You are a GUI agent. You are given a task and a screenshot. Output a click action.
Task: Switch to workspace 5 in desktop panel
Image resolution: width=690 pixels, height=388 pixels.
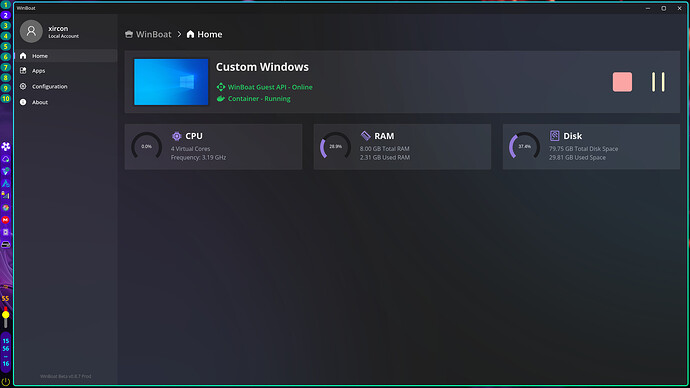point(6,47)
